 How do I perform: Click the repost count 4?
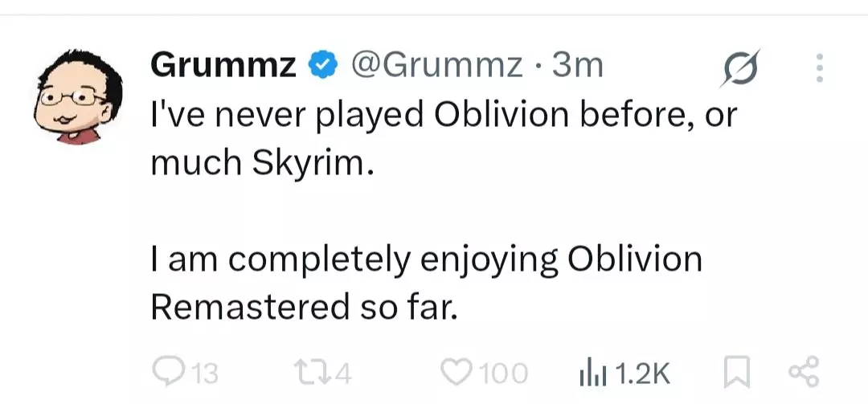342,373
